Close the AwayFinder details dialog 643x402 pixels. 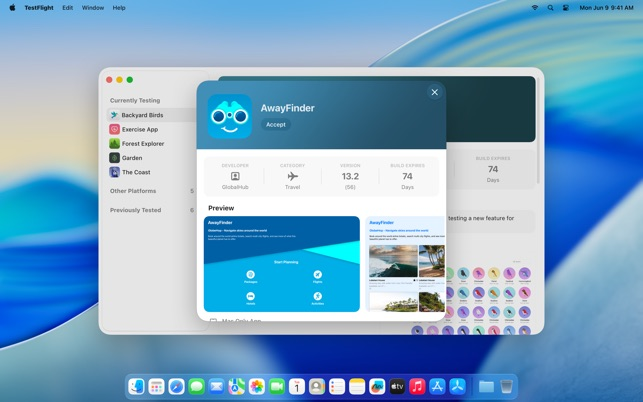pyautogui.click(x=434, y=92)
